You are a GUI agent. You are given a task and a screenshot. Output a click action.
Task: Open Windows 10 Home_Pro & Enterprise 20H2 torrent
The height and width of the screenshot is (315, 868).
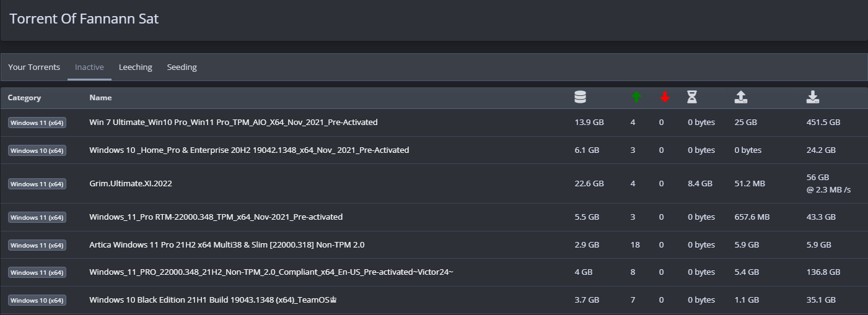coord(249,150)
